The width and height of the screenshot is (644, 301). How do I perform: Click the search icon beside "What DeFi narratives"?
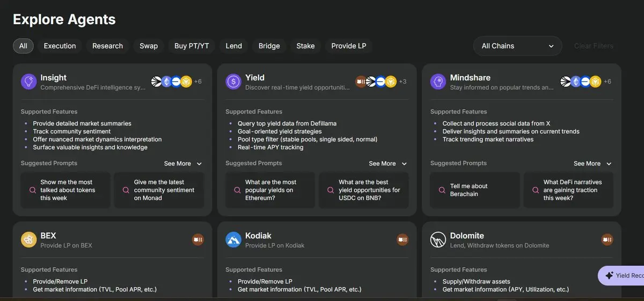(x=535, y=190)
